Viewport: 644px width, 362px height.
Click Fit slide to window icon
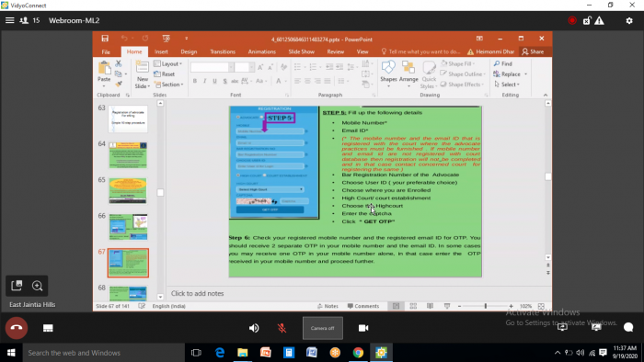541,306
